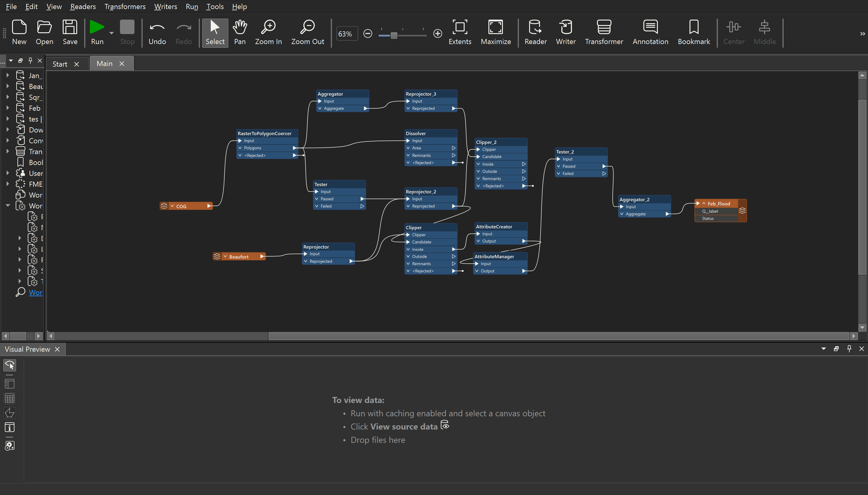Viewport: 868px width, 495px height.
Task: Add a Transformer from toolbar
Action: [x=604, y=28]
